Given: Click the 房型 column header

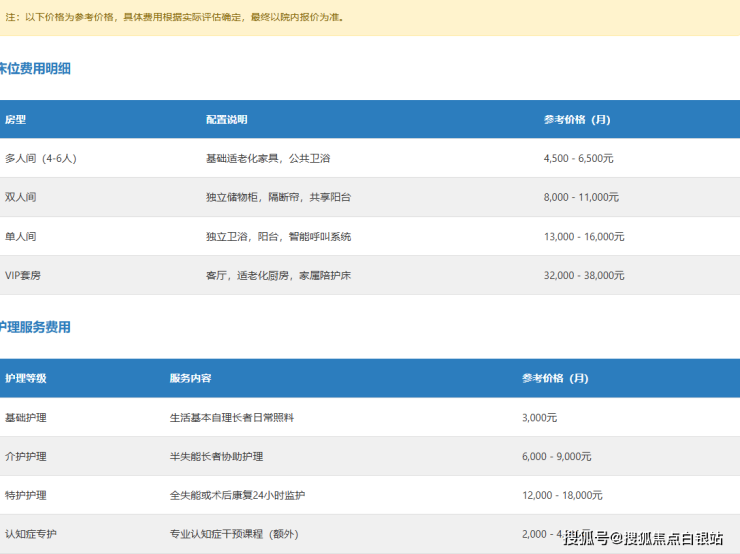Looking at the screenshot, I should [15, 119].
